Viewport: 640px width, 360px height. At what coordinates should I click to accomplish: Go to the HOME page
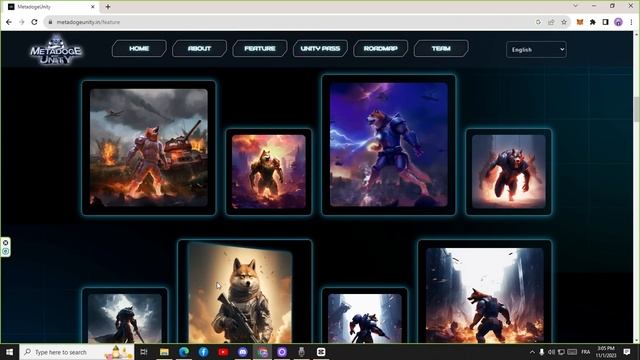(x=139, y=49)
